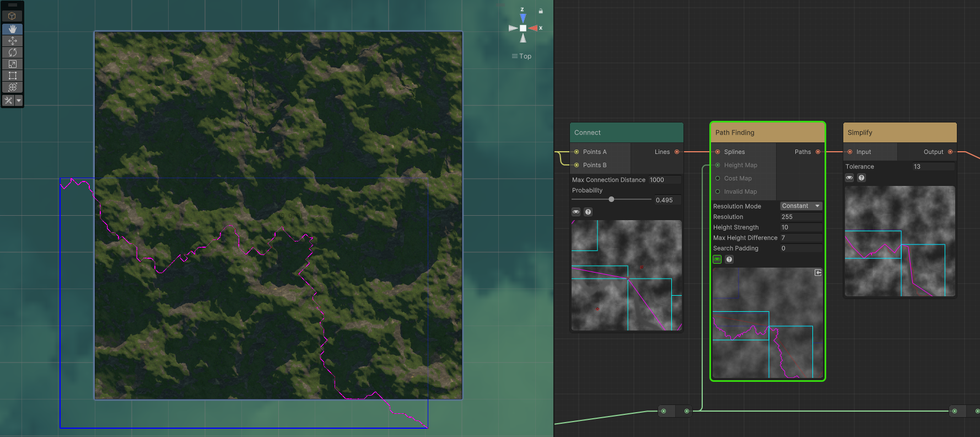Open the Top view projection menu
Image resolution: width=980 pixels, height=437 pixels.
click(521, 56)
